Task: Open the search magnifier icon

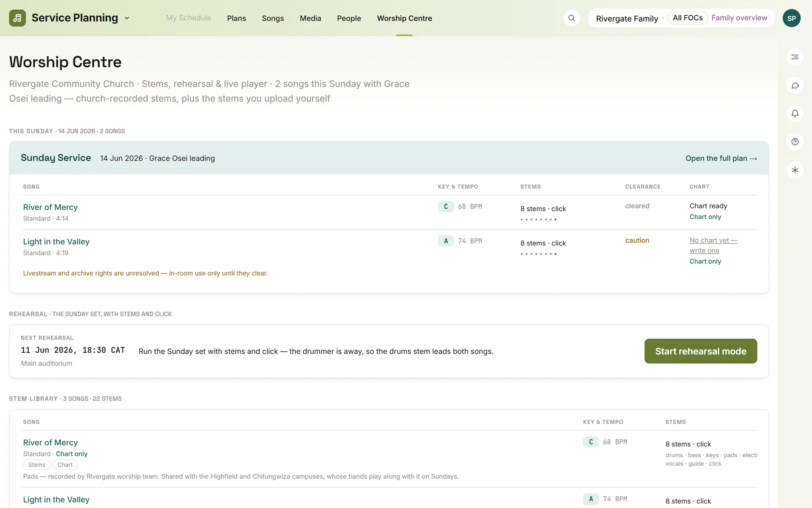Action: 571,18
